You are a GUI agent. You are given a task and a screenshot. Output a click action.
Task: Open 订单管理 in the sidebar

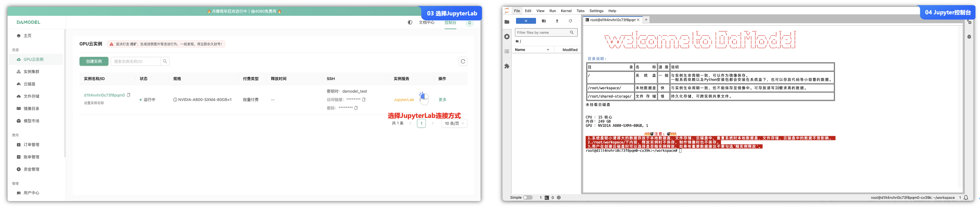28,145
